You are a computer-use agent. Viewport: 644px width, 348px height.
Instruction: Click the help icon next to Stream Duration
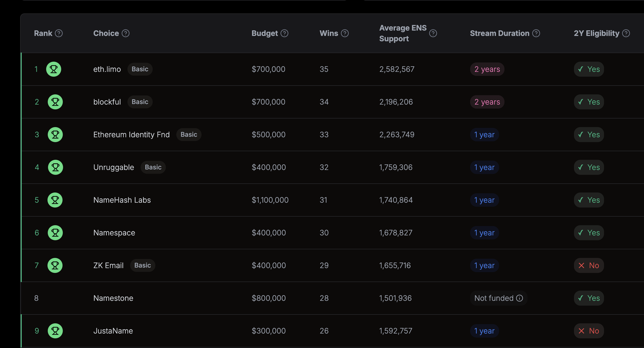pos(536,33)
